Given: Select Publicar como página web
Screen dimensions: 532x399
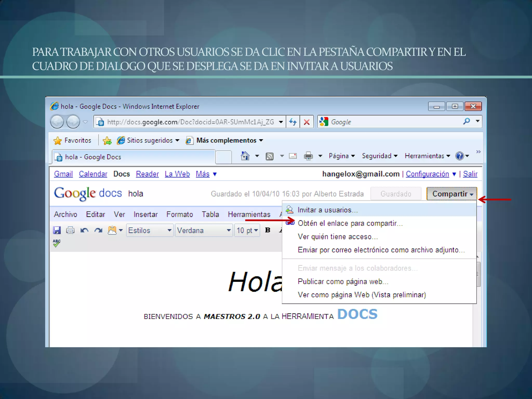Looking at the screenshot, I should pos(379,282).
